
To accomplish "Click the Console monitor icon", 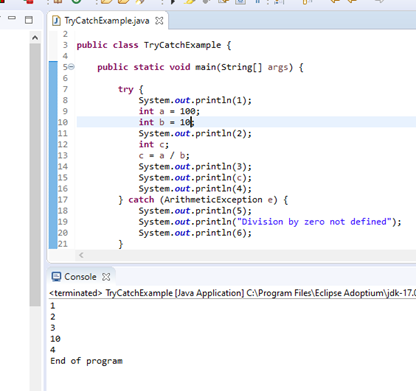I will click(56, 277).
